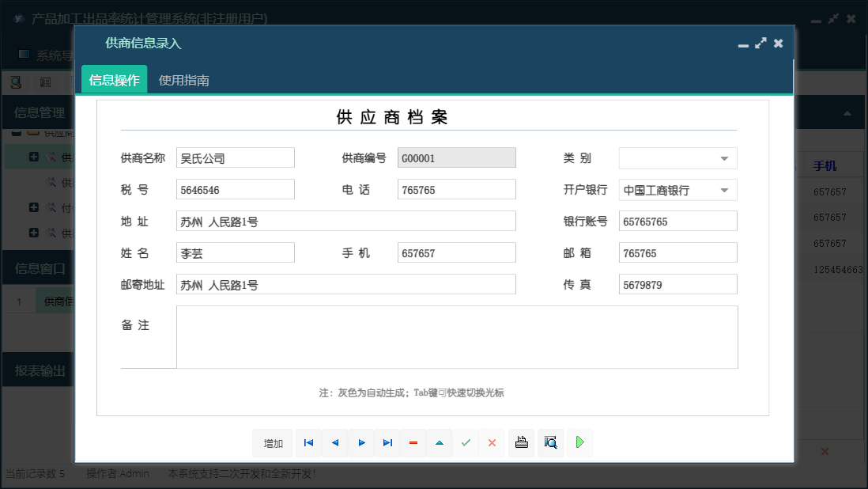Cancel changes with red X icon

tap(492, 443)
